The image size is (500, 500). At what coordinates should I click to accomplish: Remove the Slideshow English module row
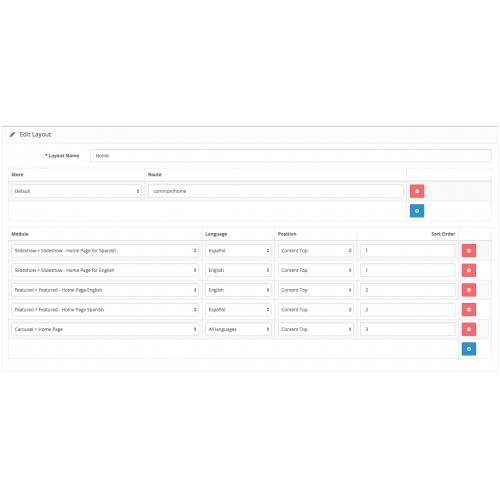[x=469, y=270]
